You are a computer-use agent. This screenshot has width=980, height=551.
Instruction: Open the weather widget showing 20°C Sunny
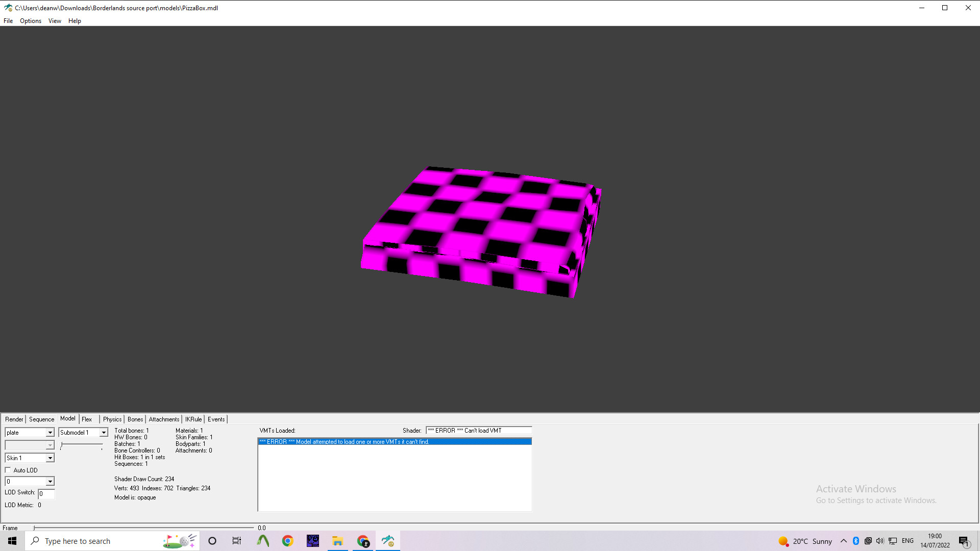tap(805, 541)
